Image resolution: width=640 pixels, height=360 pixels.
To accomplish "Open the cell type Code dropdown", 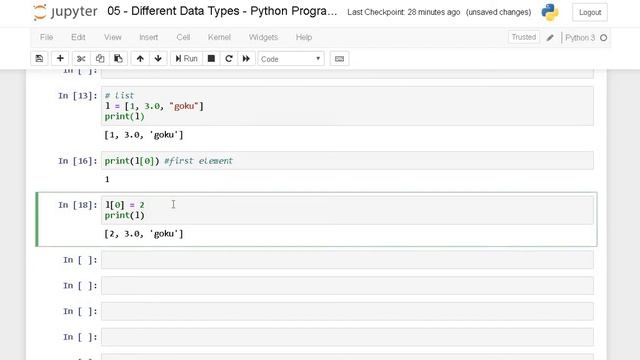I will click(x=291, y=59).
